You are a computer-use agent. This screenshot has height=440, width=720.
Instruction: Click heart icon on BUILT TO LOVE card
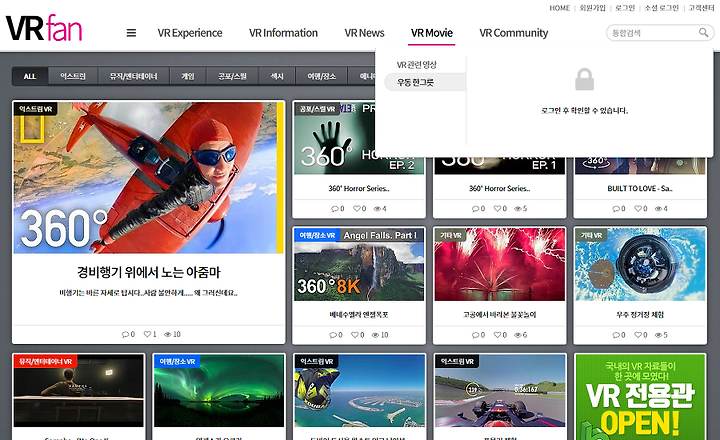click(x=638, y=209)
